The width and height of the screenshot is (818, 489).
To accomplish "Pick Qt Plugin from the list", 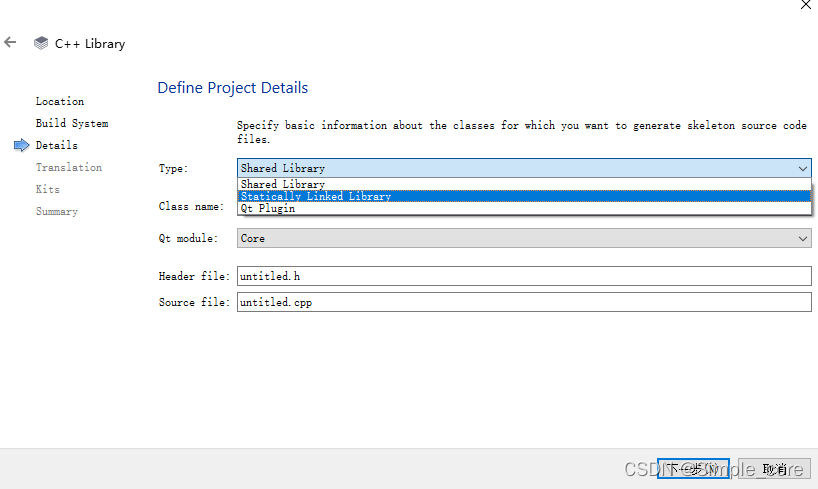I will (524, 208).
